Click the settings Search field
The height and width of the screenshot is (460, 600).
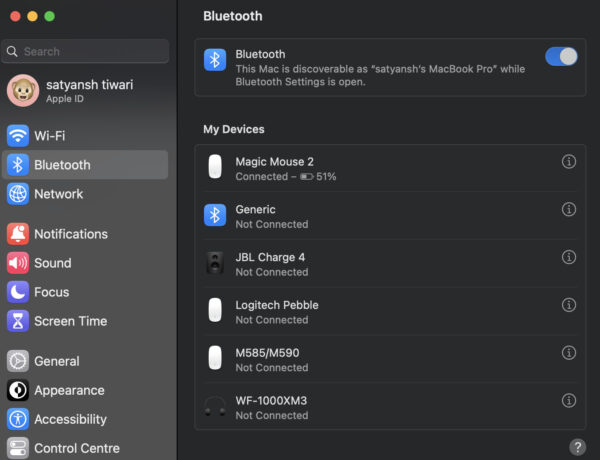pos(85,51)
